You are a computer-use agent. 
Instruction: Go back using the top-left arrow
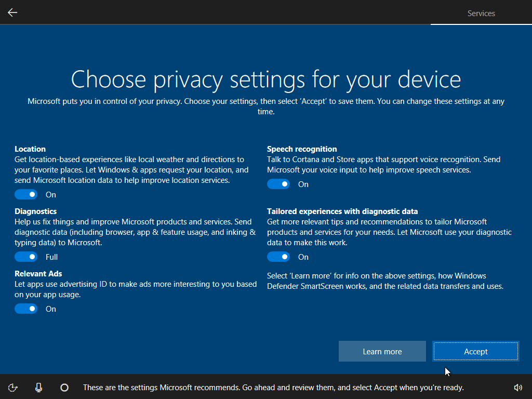(x=12, y=12)
